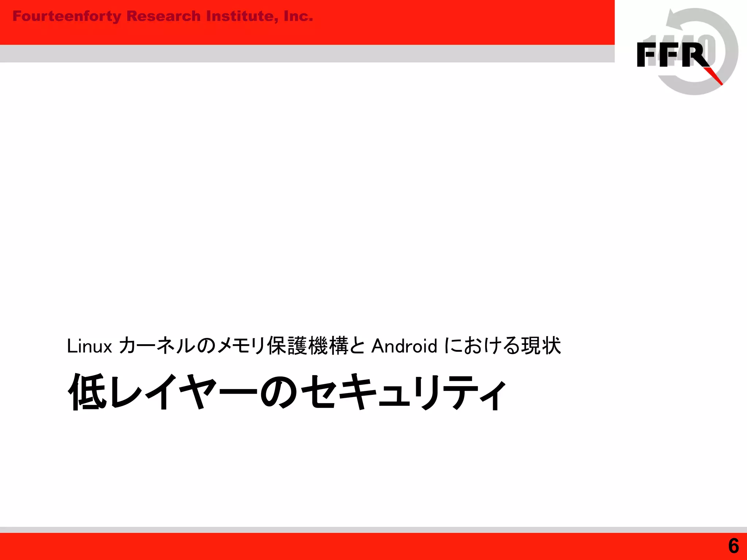Select the subtitle mentioning Linux and Android
This screenshot has height=560, width=747.
tap(314, 346)
